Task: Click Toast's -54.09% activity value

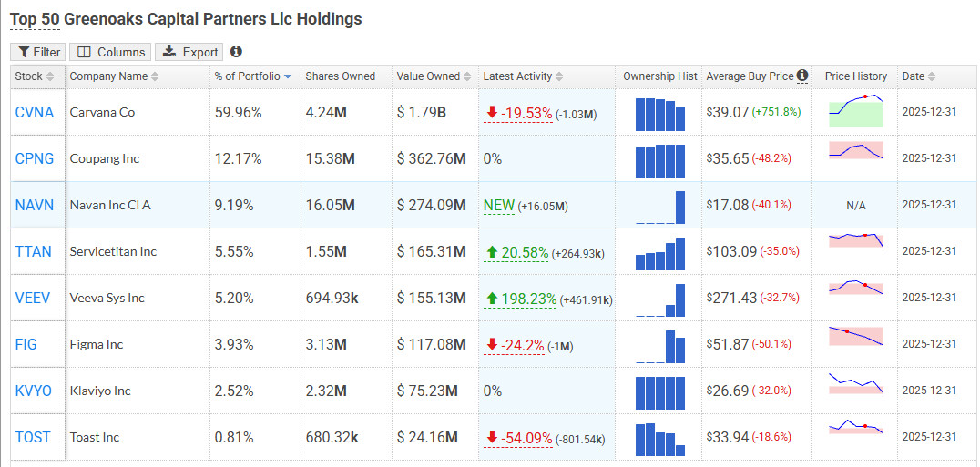Action: coord(519,438)
